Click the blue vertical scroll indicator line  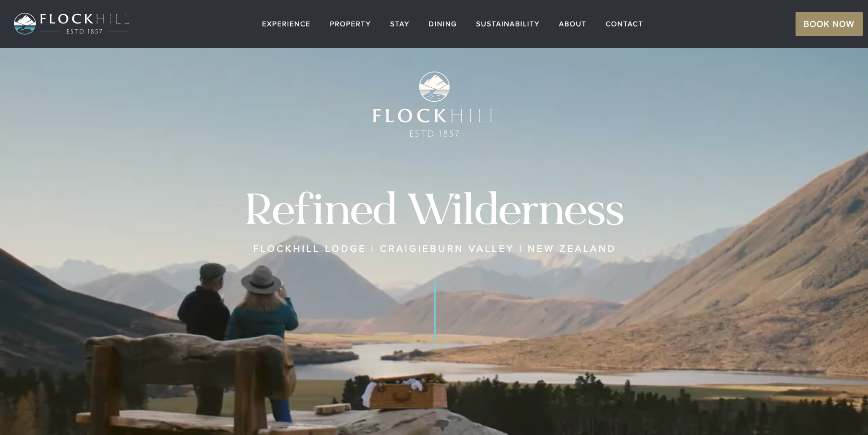(435, 312)
